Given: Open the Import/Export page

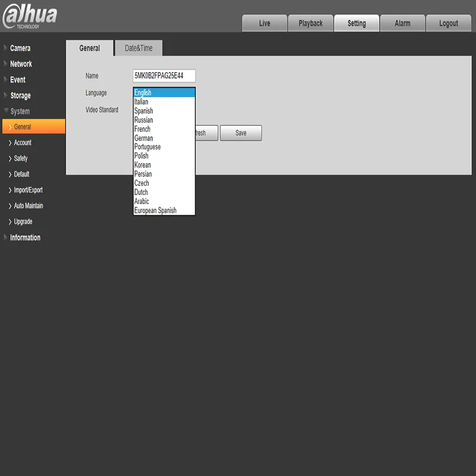Looking at the screenshot, I should [28, 190].
